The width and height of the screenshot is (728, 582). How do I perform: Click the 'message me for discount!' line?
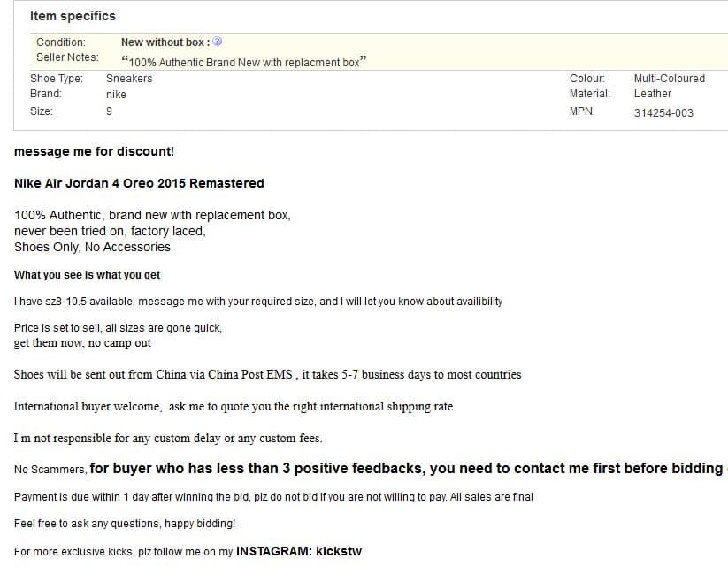(95, 152)
